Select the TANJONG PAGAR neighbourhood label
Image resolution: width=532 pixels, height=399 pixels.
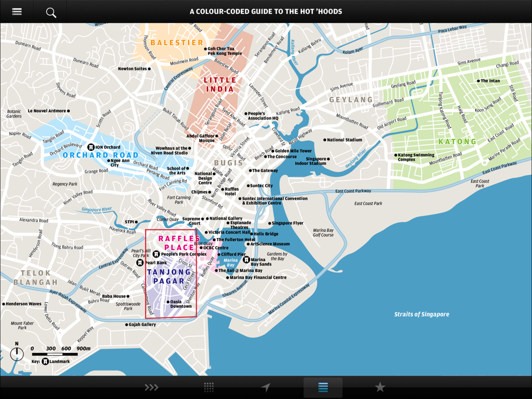169,277
